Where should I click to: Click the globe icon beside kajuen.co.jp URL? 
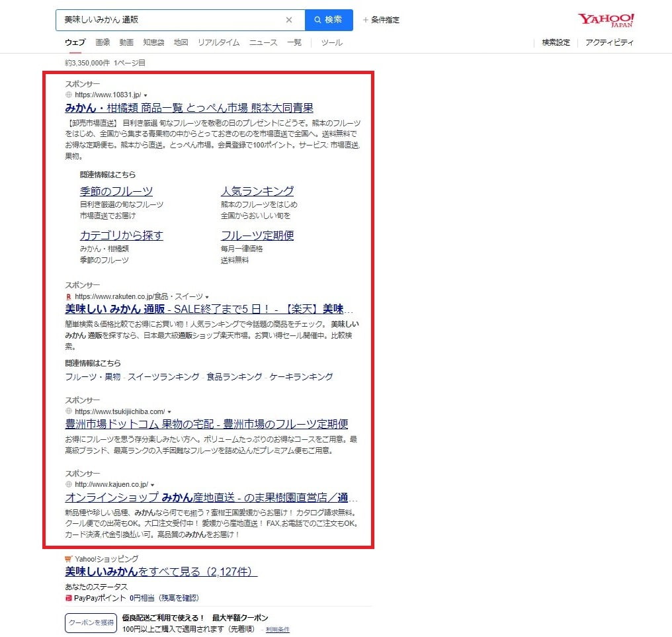[69, 484]
